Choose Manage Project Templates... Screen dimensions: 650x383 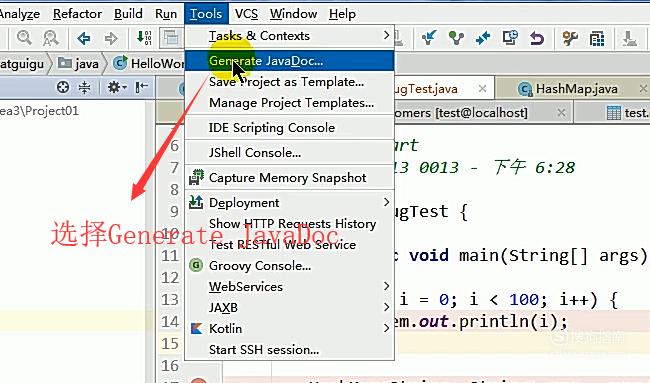pos(289,102)
